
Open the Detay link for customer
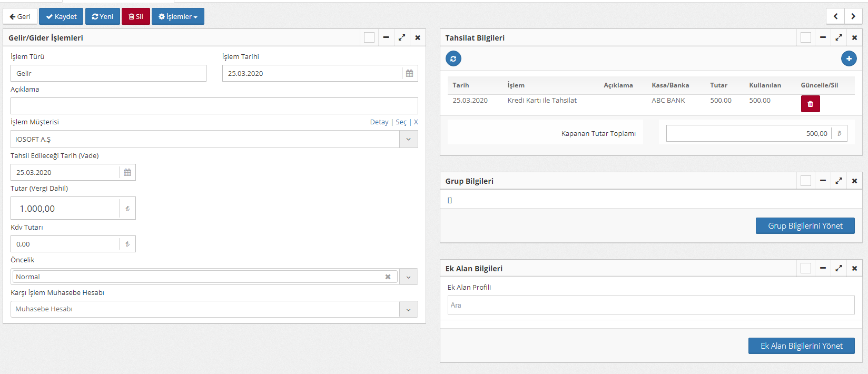coord(379,122)
